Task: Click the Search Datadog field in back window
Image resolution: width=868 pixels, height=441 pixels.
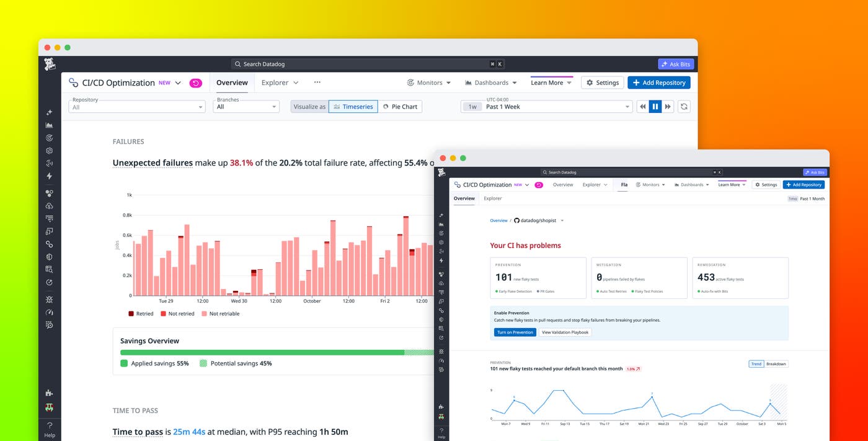Action: point(368,64)
